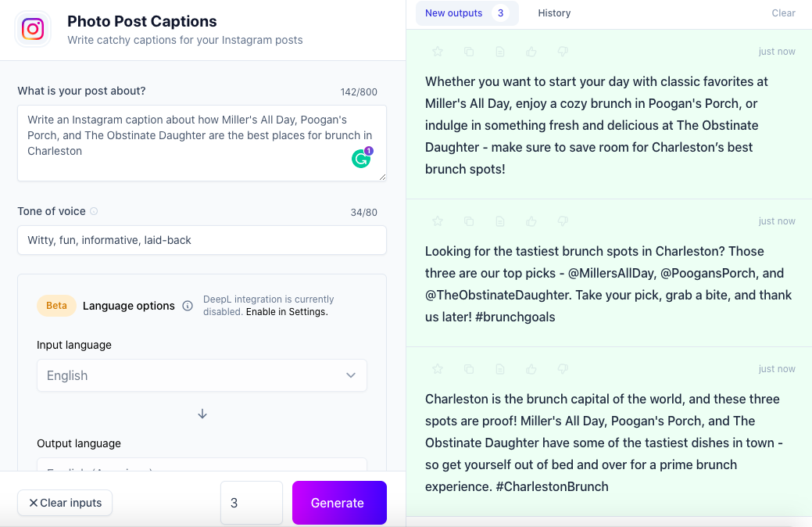Dislike the caption starting "Whether you want"

coord(563,52)
